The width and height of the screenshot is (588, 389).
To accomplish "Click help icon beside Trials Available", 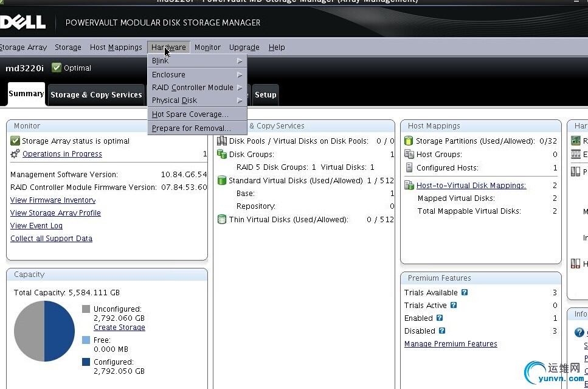I will (464, 292).
